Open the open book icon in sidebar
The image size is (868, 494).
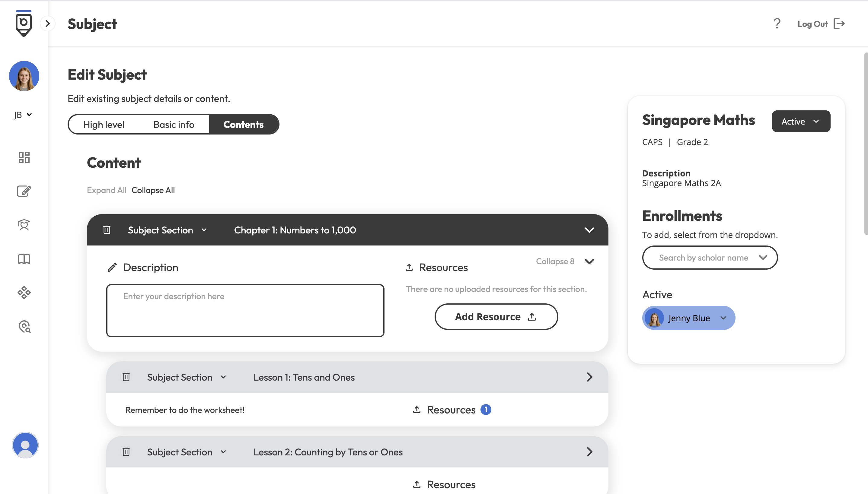(x=24, y=259)
